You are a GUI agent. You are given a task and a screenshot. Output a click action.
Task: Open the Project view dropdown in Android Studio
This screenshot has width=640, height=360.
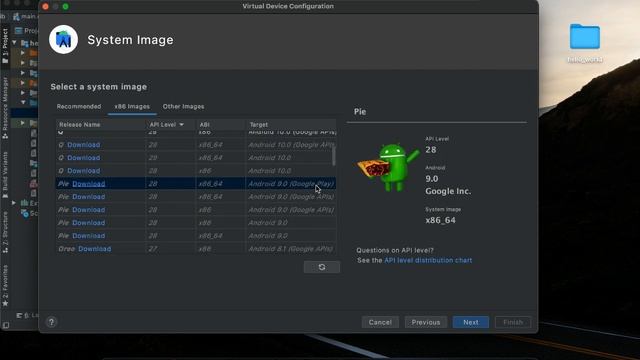pos(26,31)
